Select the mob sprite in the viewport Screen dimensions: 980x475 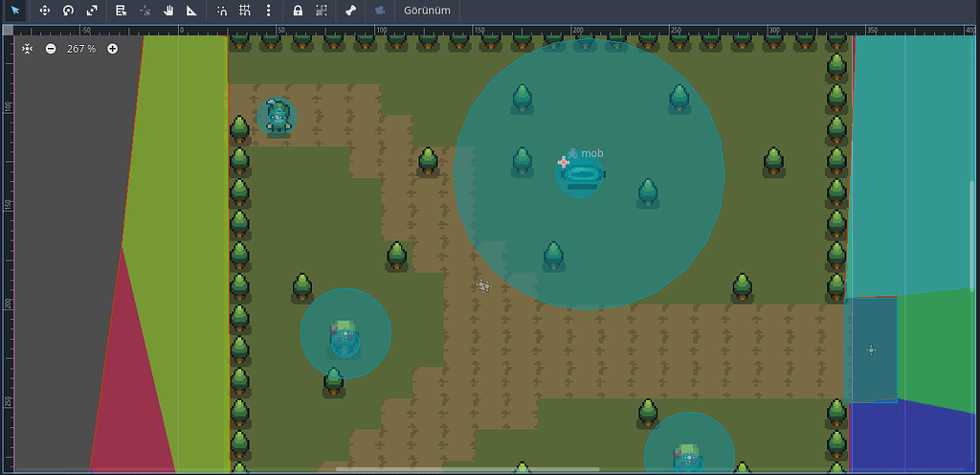[582, 174]
